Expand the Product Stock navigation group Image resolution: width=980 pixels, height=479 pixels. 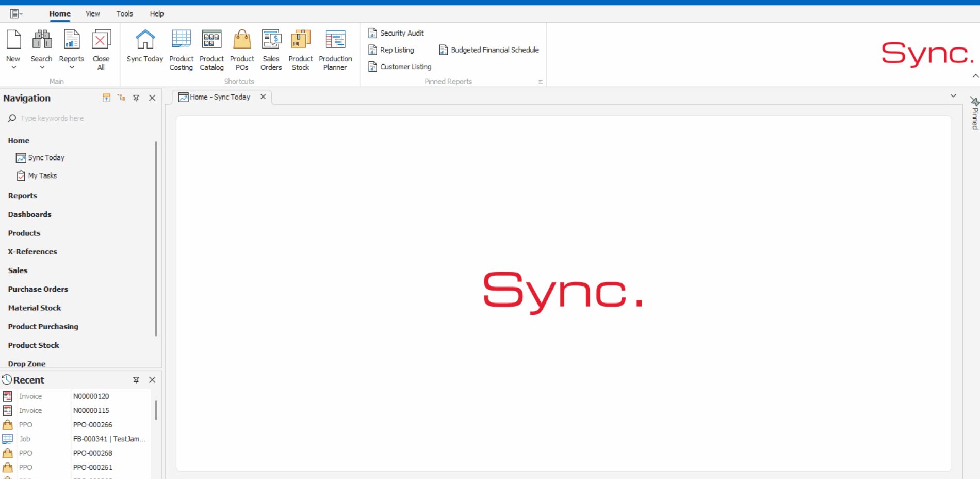coord(34,345)
